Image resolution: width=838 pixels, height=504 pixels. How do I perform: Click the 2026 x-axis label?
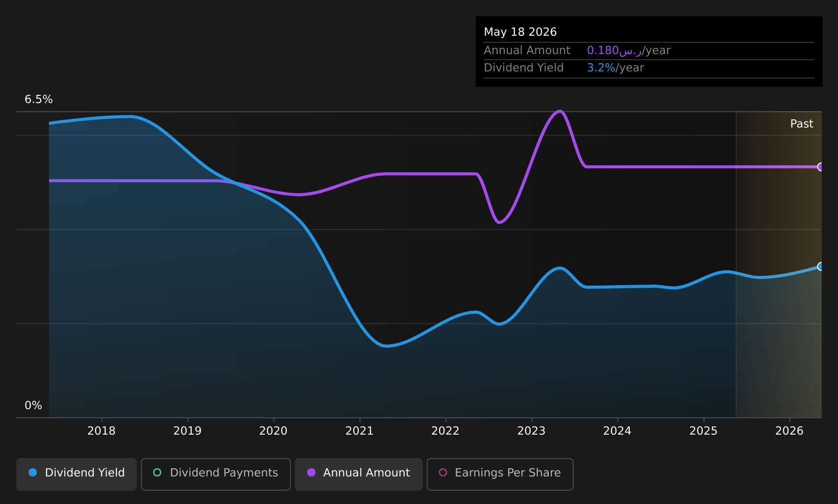(790, 431)
